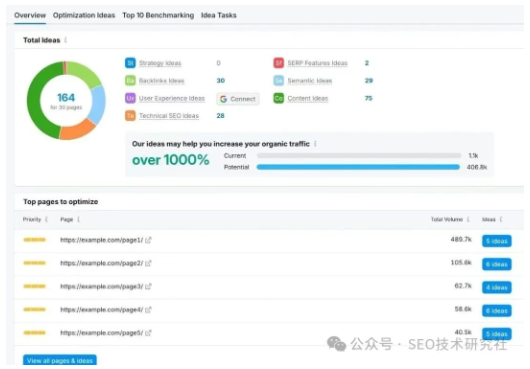The image size is (530, 369).
Task: Click the info icon next to Total Ideas
Action: (x=66, y=40)
